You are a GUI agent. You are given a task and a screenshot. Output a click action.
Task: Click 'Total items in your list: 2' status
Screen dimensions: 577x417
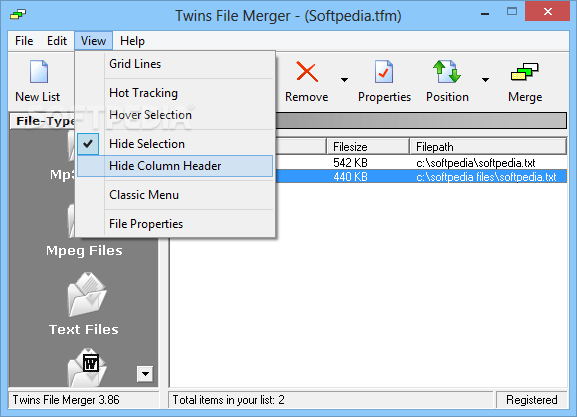tap(228, 400)
